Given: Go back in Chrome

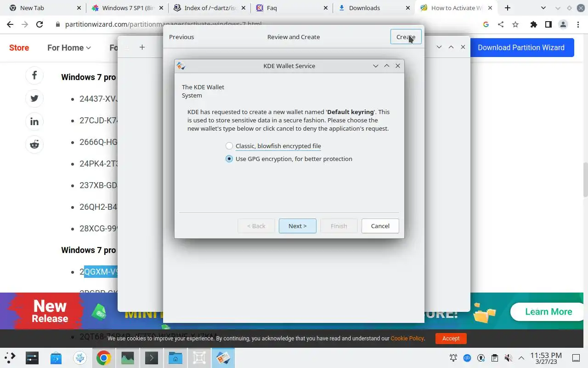Looking at the screenshot, I should tap(10, 24).
